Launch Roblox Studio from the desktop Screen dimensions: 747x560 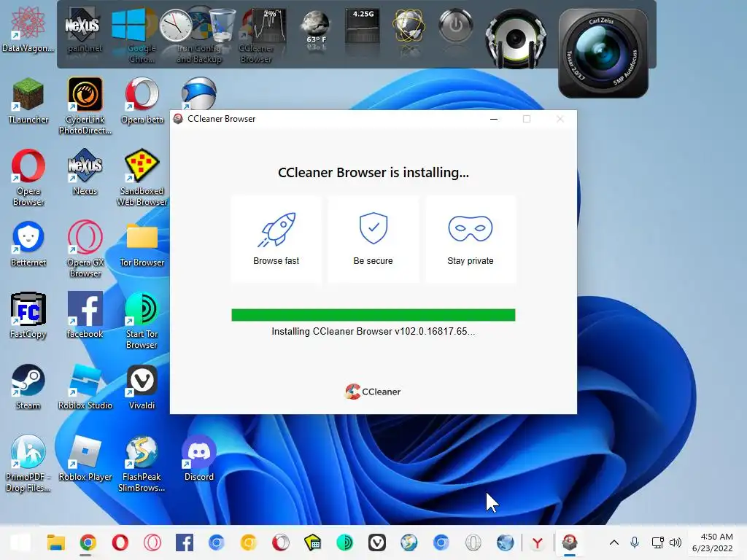[x=85, y=386]
